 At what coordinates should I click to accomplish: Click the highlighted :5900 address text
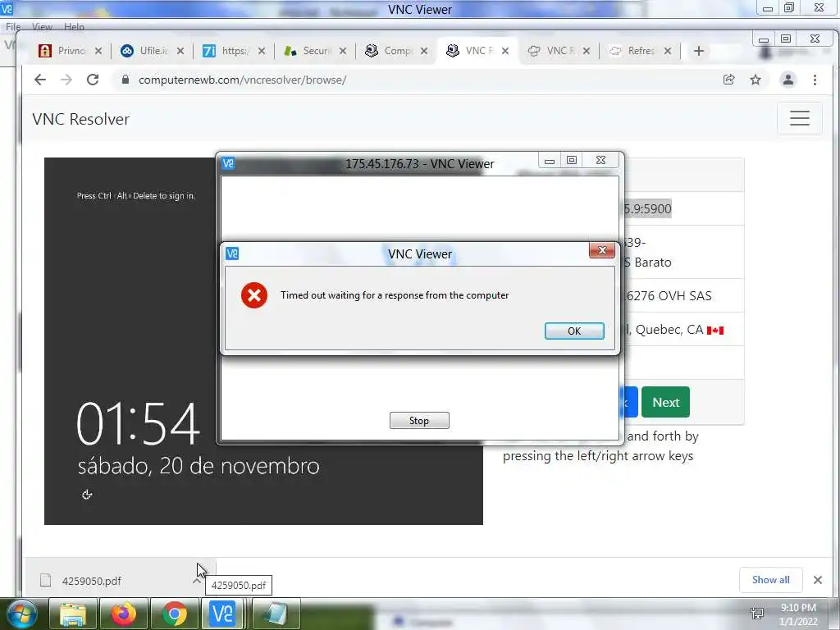pos(647,208)
